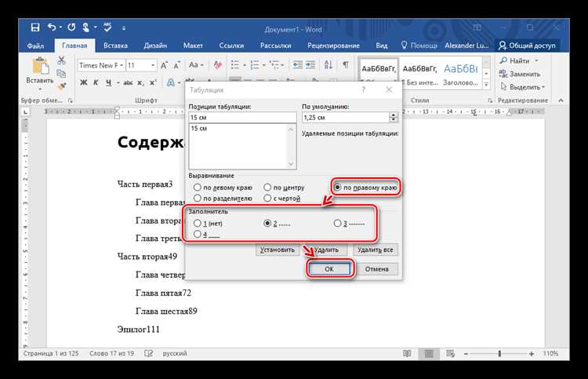
Task: Toggle Bold formatting (Ж)
Action: pos(84,82)
